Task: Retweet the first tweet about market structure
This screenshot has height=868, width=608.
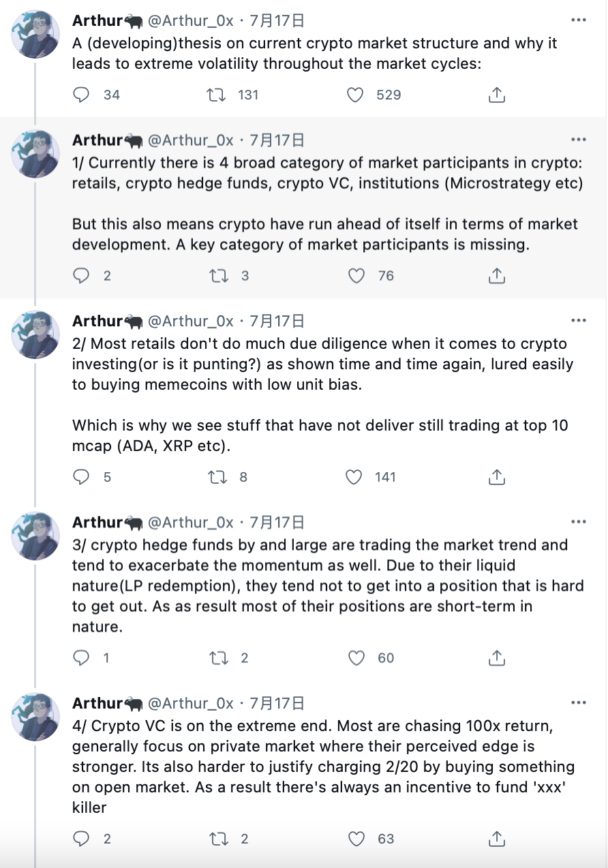Action: coord(215,95)
